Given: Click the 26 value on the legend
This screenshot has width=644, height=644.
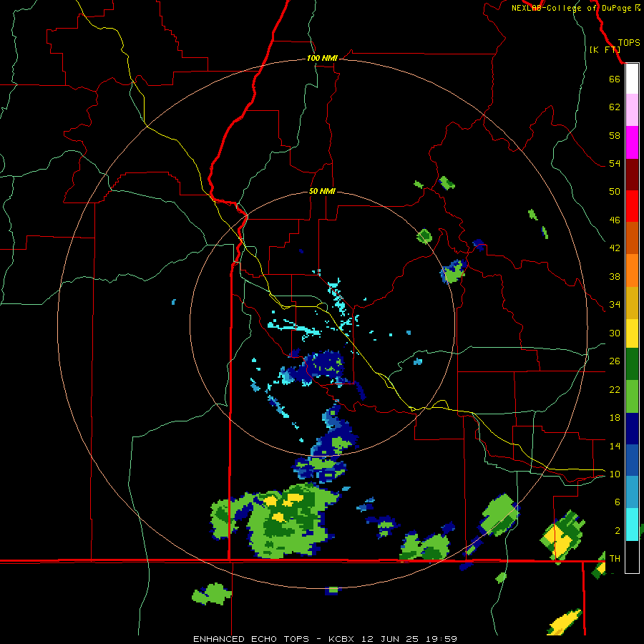Looking at the screenshot, I should (x=615, y=361).
